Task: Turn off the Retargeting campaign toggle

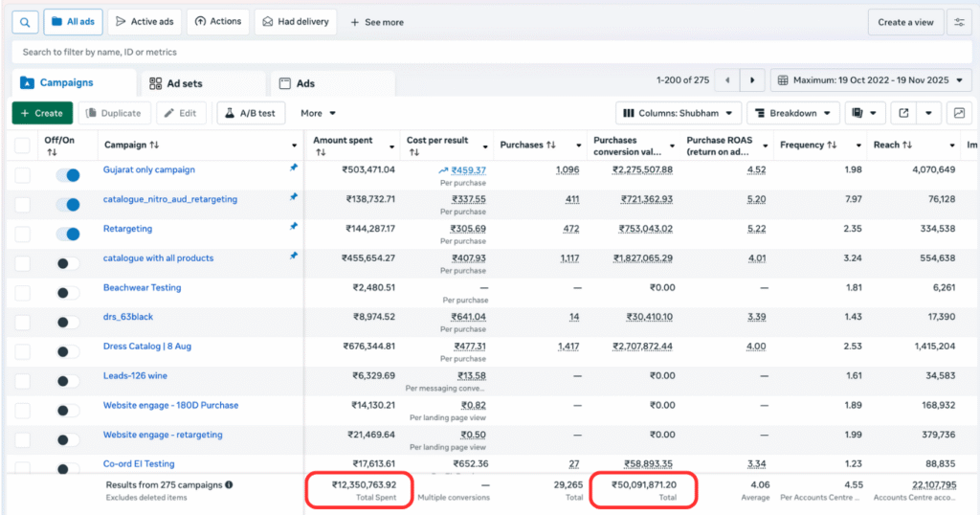Action: pos(68,235)
